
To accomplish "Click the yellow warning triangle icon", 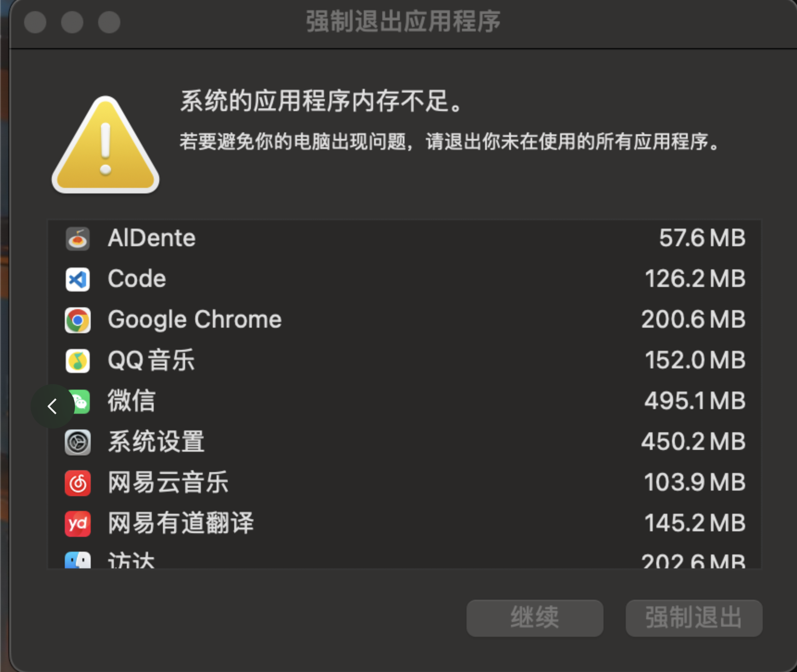I will pyautogui.click(x=106, y=145).
